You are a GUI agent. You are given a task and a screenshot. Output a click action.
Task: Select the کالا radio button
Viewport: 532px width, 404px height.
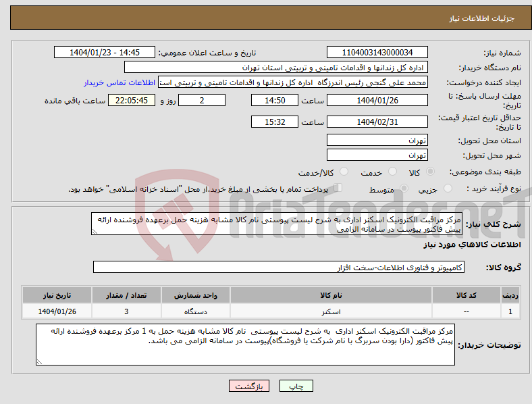(430, 172)
